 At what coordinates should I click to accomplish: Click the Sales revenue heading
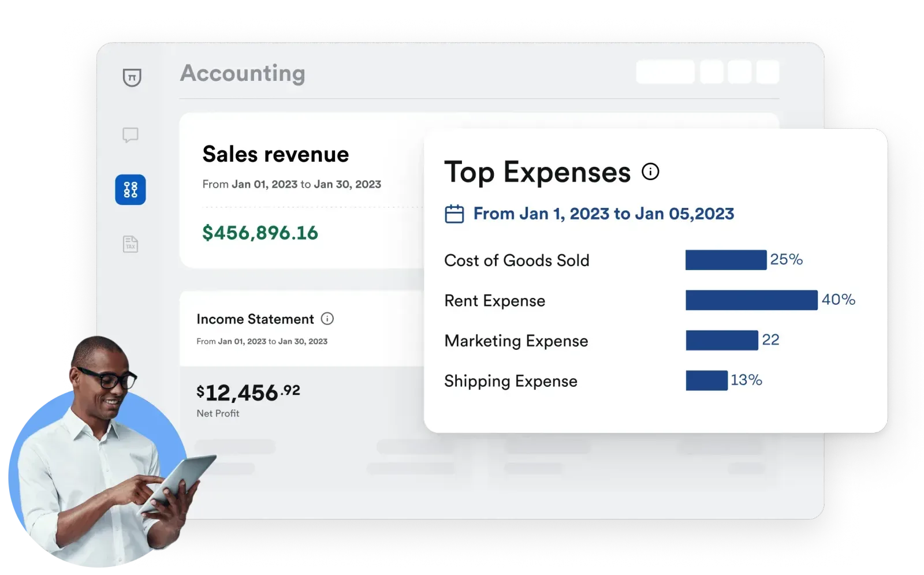(275, 154)
